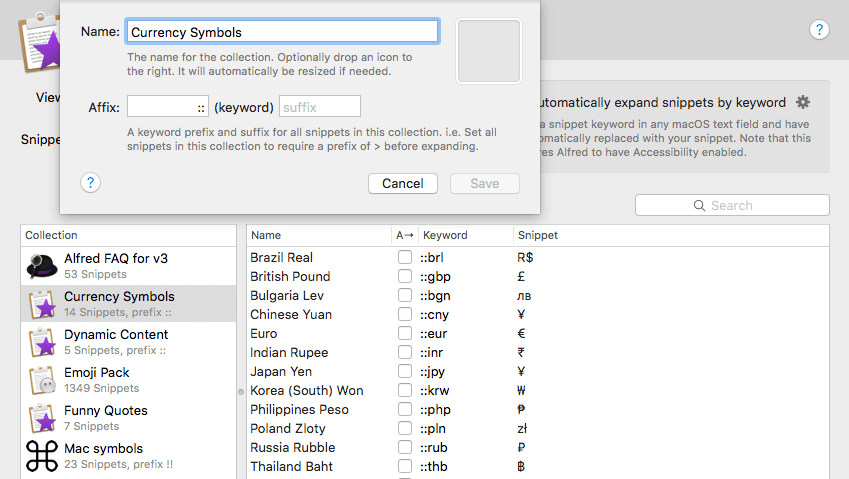Click the Alfred FAQ hat icon
The width and height of the screenshot is (849, 479).
pos(42,266)
